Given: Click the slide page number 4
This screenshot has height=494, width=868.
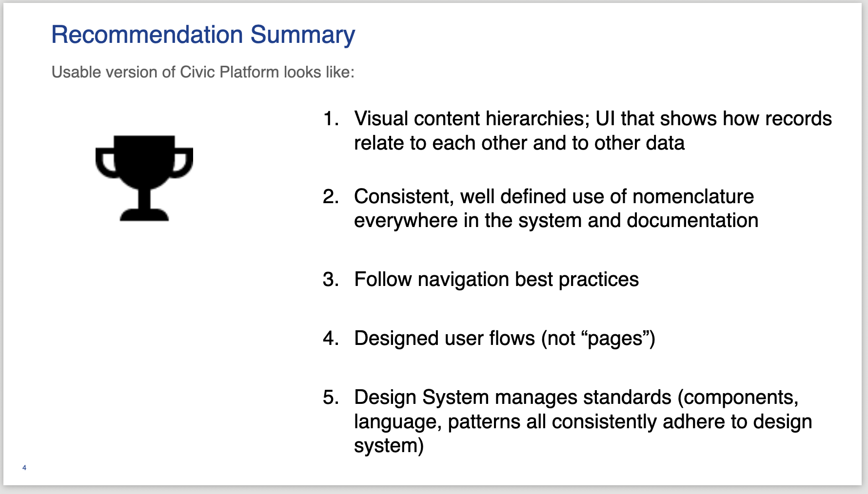Looking at the screenshot, I should click(24, 468).
